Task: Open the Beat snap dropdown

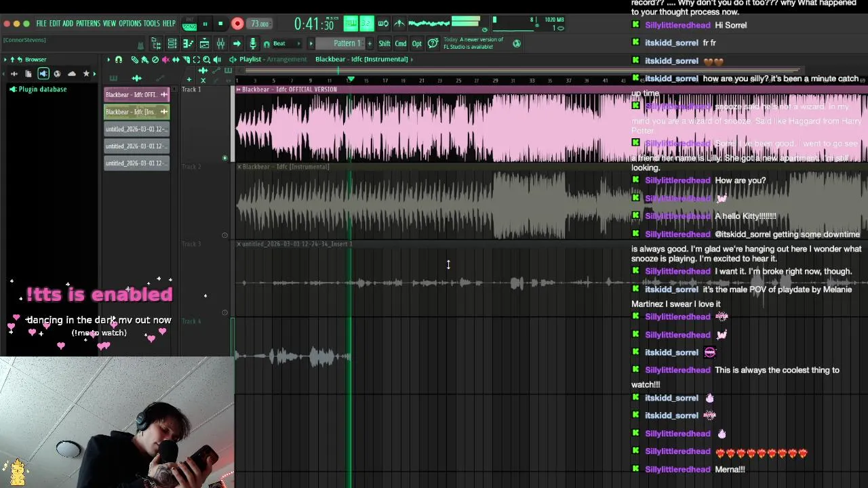Action: pos(283,43)
